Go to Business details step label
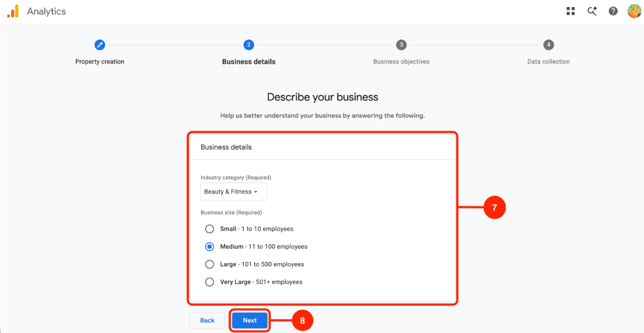 coord(249,62)
